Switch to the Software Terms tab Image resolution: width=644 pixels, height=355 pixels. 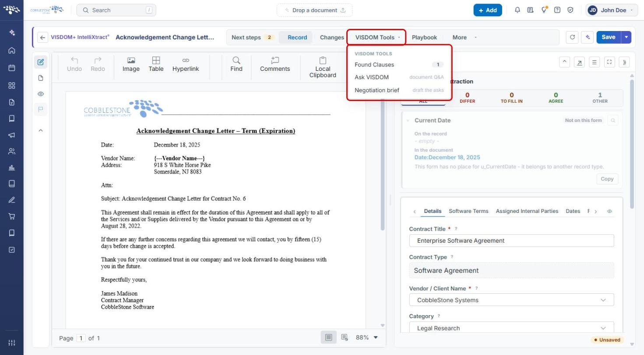(468, 211)
